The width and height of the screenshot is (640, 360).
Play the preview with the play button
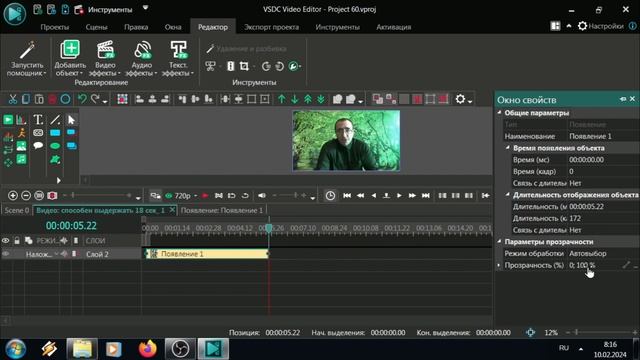tap(399, 196)
